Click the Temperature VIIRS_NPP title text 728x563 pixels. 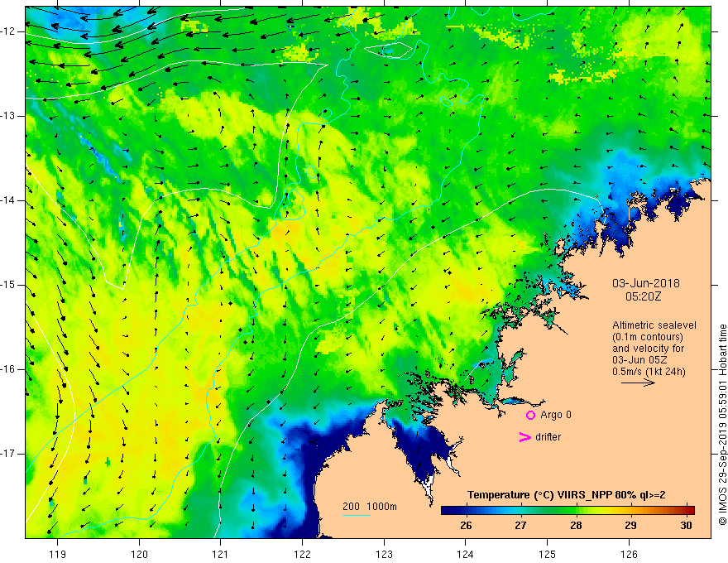click(x=566, y=495)
